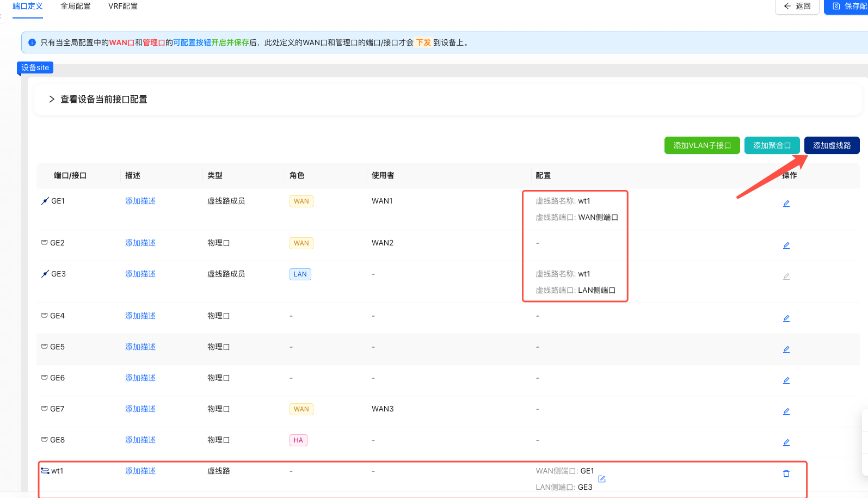Open edit for the GE5 port
Screen dimensions: 868x498
[786, 349]
